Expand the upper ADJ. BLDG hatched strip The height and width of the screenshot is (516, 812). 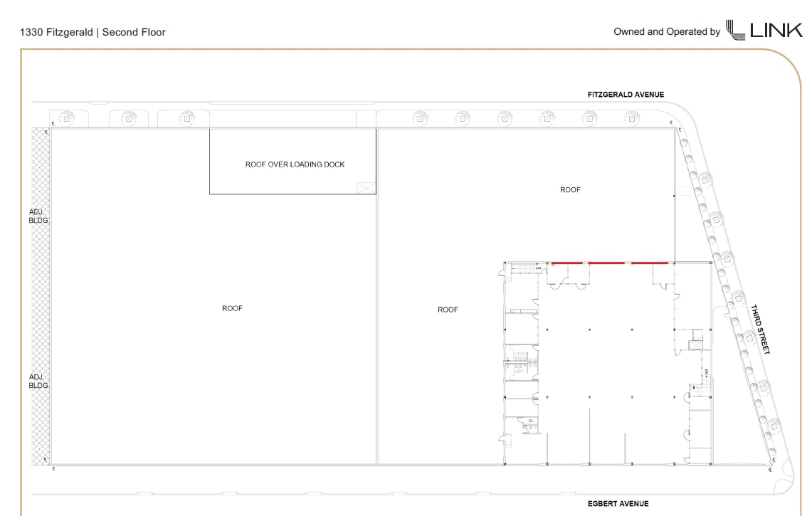tap(37, 216)
